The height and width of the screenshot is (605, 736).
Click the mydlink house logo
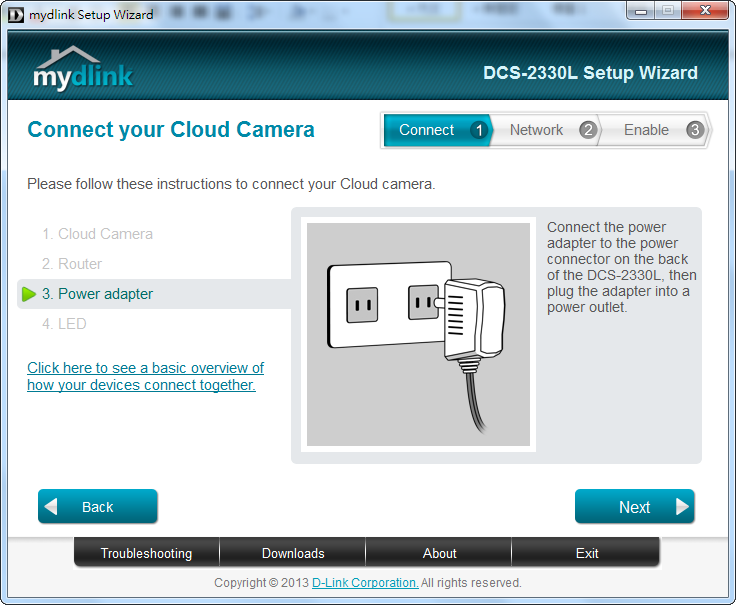(x=82, y=68)
